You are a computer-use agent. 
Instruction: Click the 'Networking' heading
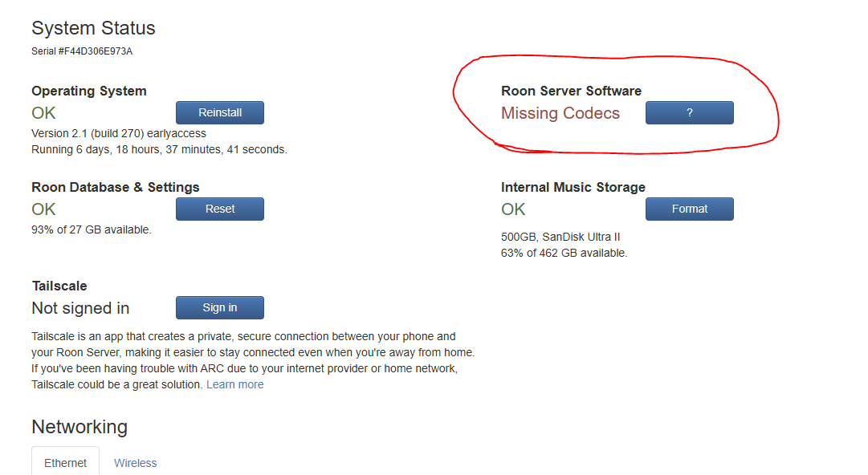point(79,427)
